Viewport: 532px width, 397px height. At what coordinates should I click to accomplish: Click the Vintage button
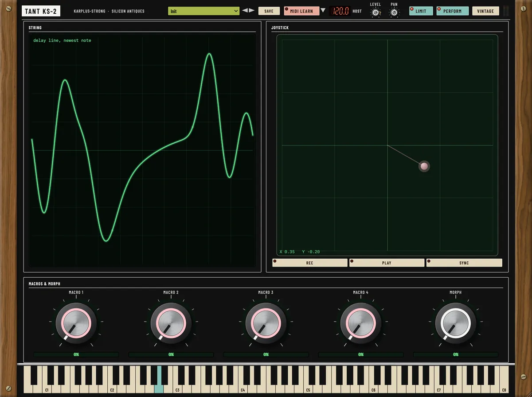[485, 11]
